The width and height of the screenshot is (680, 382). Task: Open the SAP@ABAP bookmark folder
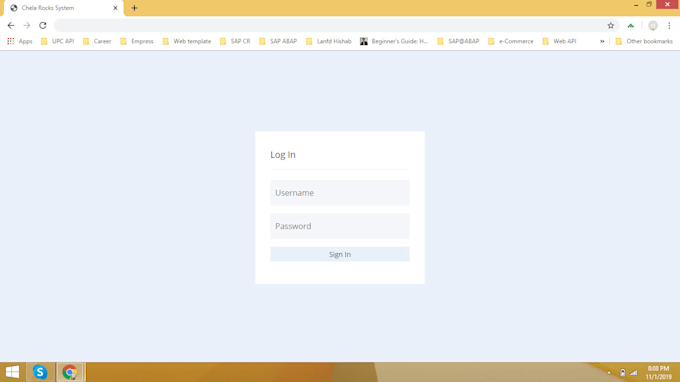point(458,41)
